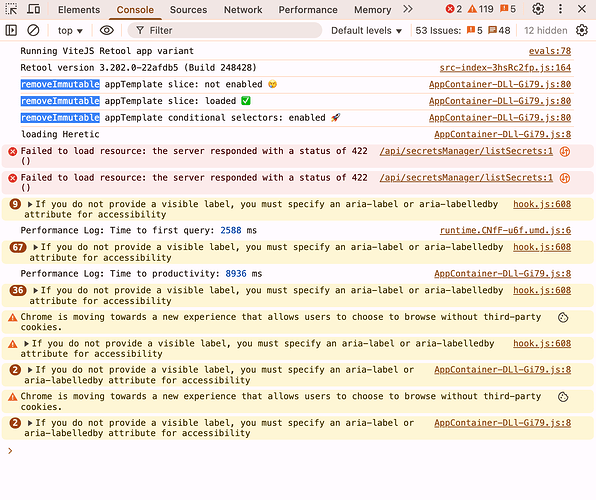
Task: Show more tabs with the double chevron
Action: (408, 9)
